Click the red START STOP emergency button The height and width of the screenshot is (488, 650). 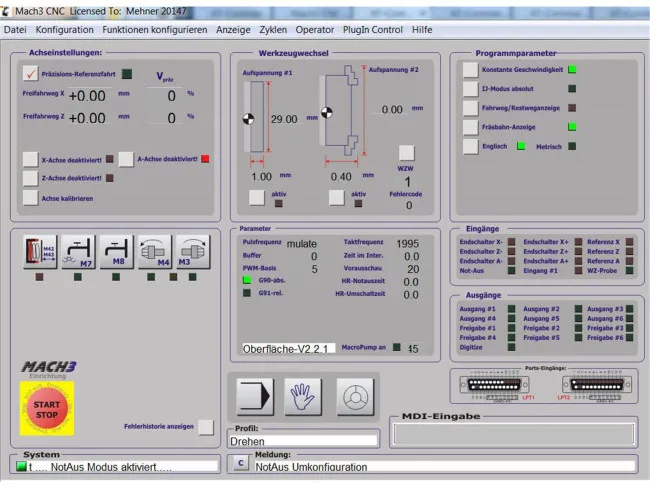point(47,409)
